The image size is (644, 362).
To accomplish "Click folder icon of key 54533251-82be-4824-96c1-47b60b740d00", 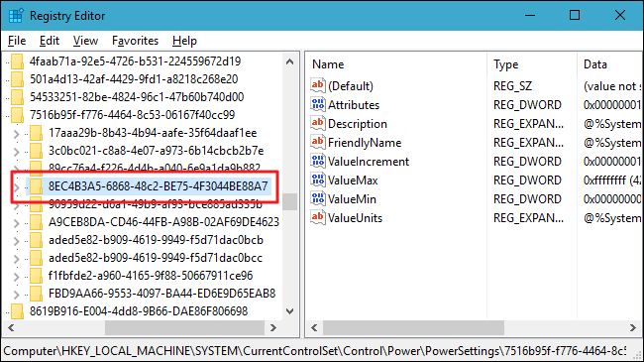I will (17, 97).
